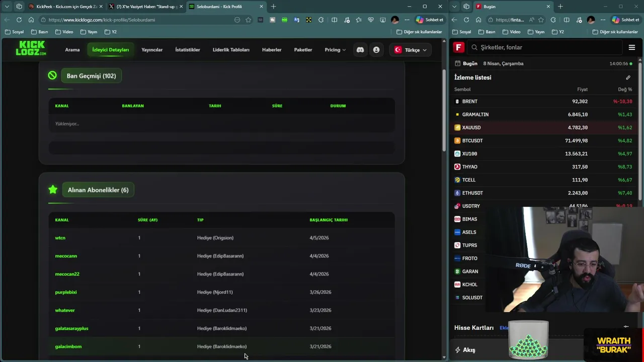644x362 pixels.
Task: Select the BTCUSDT watchlist row
Action: pyautogui.click(x=543, y=140)
